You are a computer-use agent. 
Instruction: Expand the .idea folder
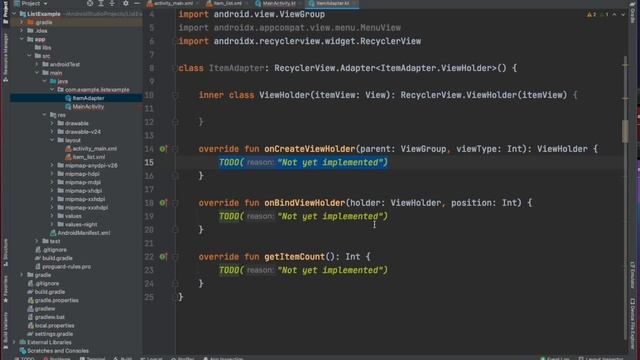22,31
